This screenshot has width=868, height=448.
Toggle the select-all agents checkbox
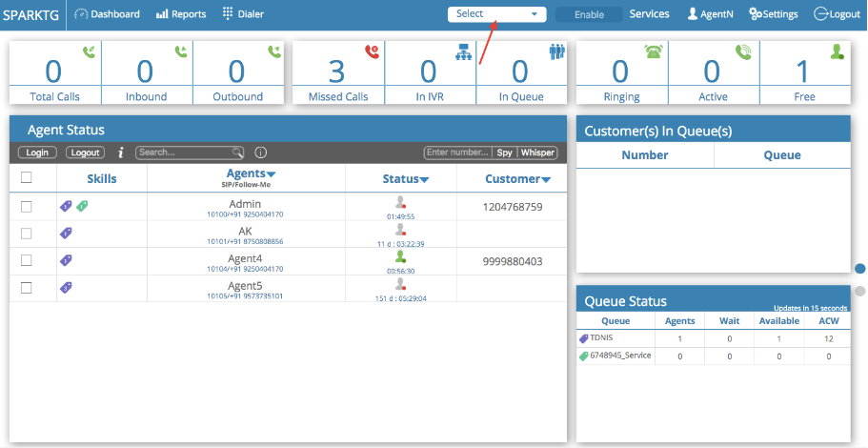[26, 177]
